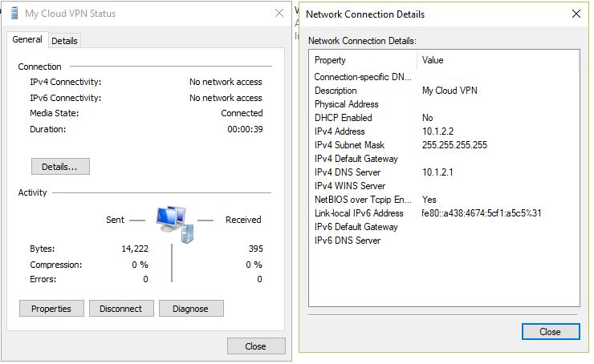Select the IPv4 Subnet Mask row
This screenshot has width=594, height=364.
(x=444, y=145)
